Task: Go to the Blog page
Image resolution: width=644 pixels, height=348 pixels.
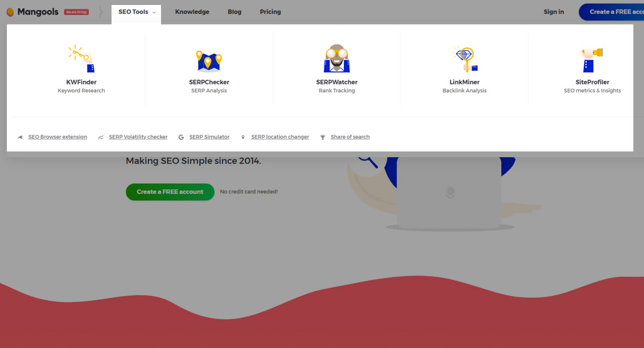Action: (234, 12)
